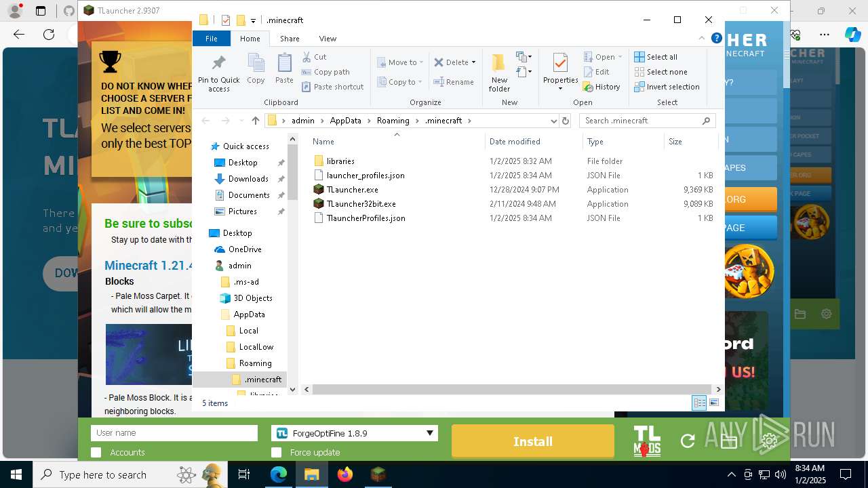Click the Install button
Screen dimensions: 868x488
533,441
